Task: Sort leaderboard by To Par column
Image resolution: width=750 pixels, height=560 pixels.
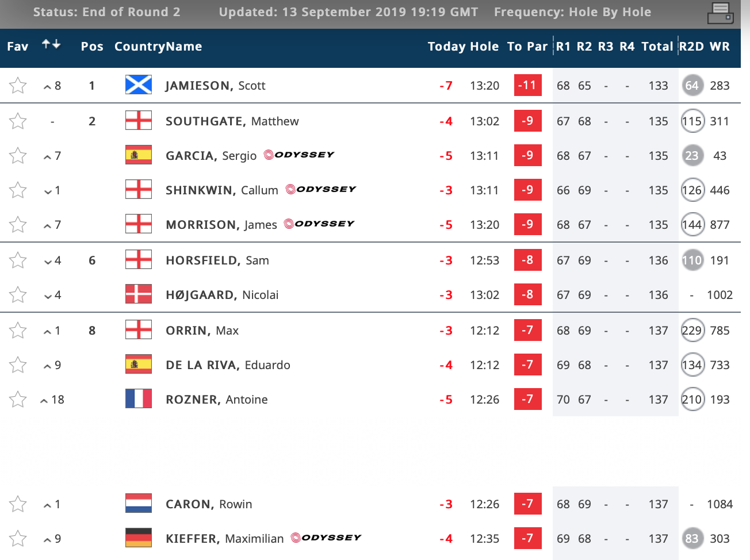Action: click(x=527, y=47)
